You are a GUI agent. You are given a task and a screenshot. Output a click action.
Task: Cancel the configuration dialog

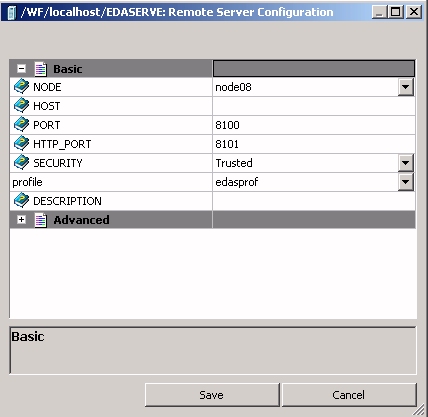pos(349,395)
